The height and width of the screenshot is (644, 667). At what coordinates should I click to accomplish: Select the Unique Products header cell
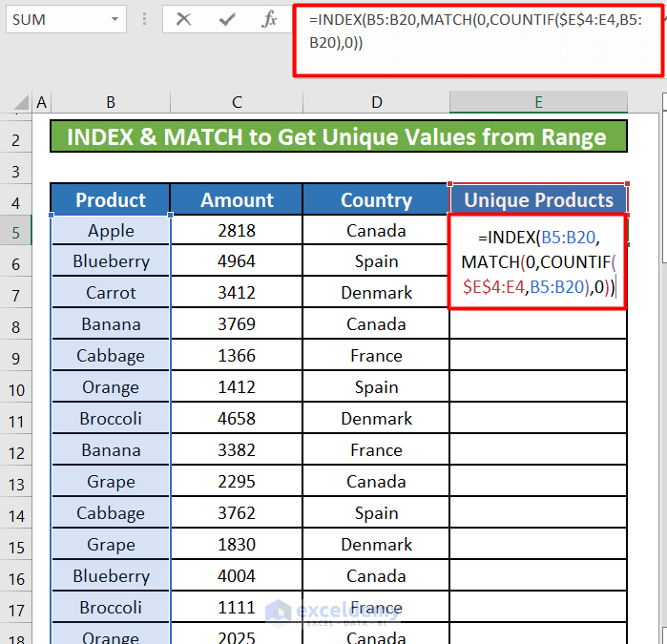(x=538, y=200)
